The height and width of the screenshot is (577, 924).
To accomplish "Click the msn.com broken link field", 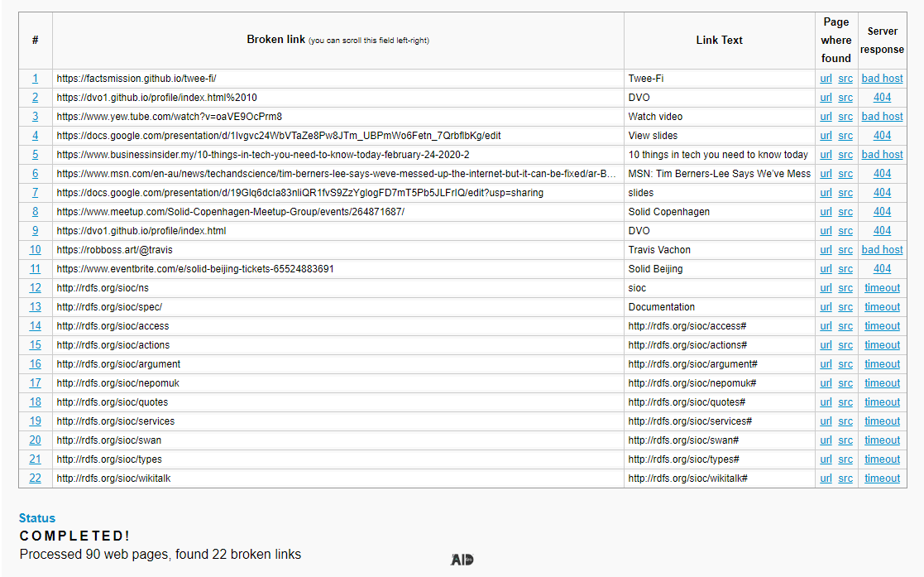I will (338, 174).
